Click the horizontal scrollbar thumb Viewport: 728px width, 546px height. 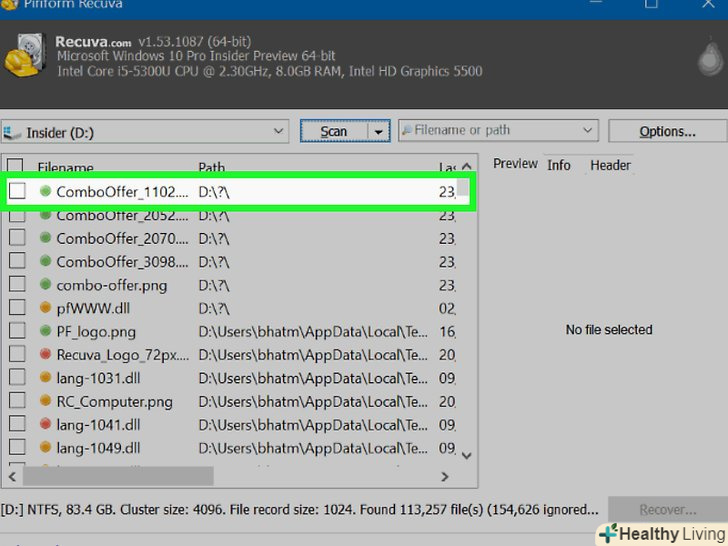[118, 477]
